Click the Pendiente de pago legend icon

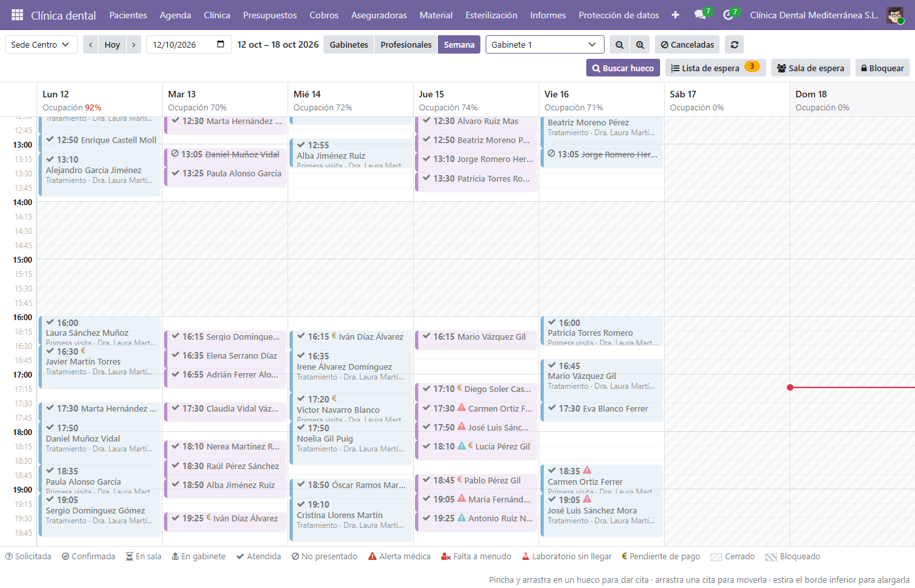[x=624, y=557]
